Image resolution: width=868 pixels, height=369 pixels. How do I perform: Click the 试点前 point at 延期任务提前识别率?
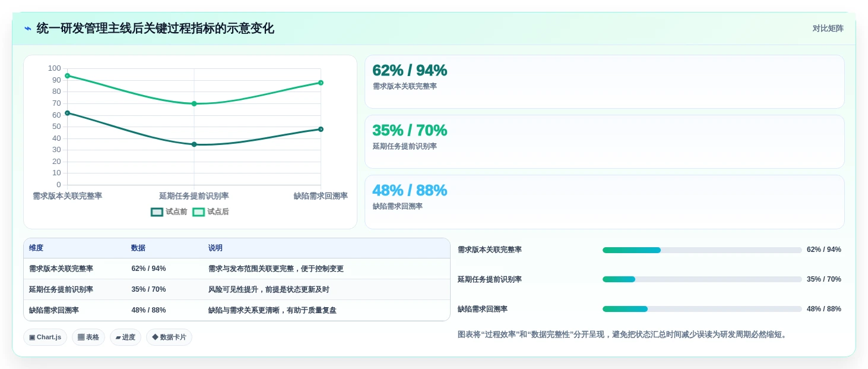pyautogui.click(x=194, y=144)
